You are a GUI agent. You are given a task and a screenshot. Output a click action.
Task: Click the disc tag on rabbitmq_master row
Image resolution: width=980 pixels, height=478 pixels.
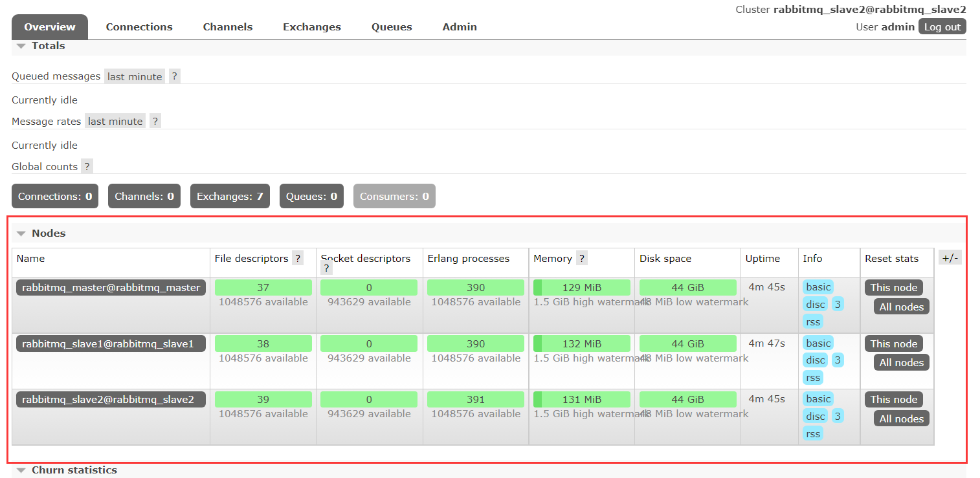point(816,304)
